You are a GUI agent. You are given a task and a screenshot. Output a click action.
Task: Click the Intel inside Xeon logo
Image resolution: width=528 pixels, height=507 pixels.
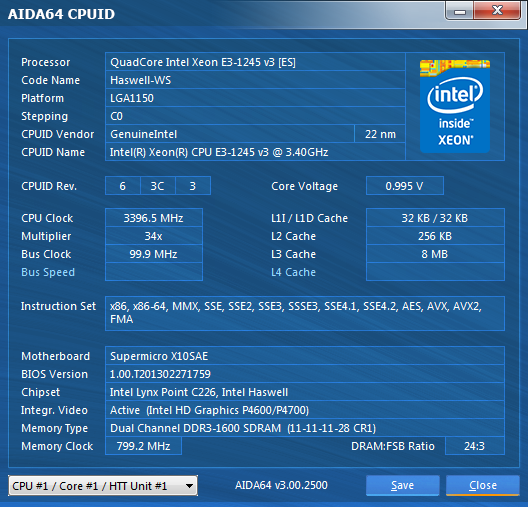[x=455, y=106]
